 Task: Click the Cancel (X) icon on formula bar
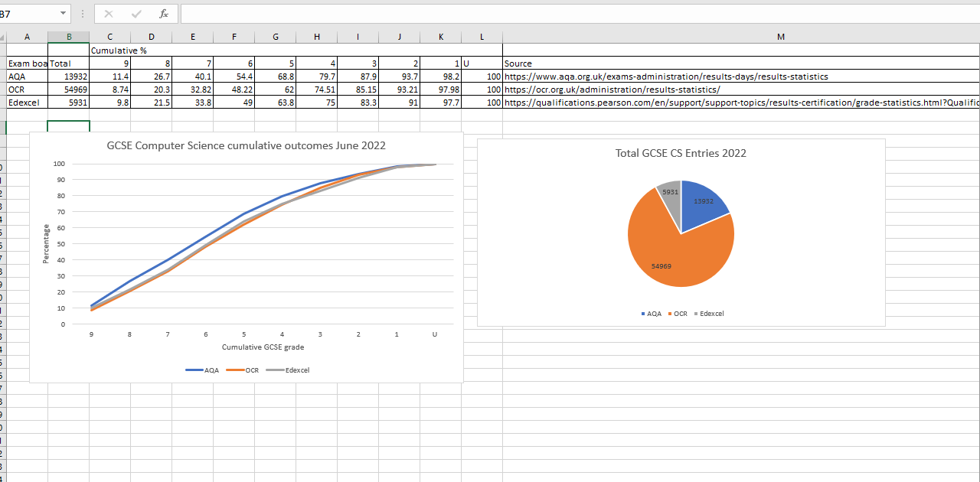[x=108, y=13]
